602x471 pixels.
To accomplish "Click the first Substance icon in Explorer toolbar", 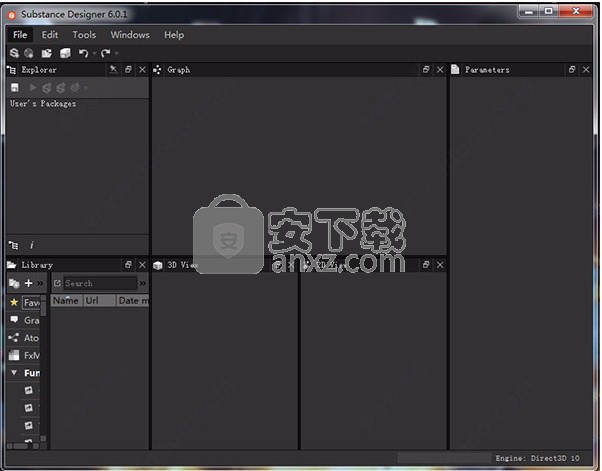I will coord(46,88).
